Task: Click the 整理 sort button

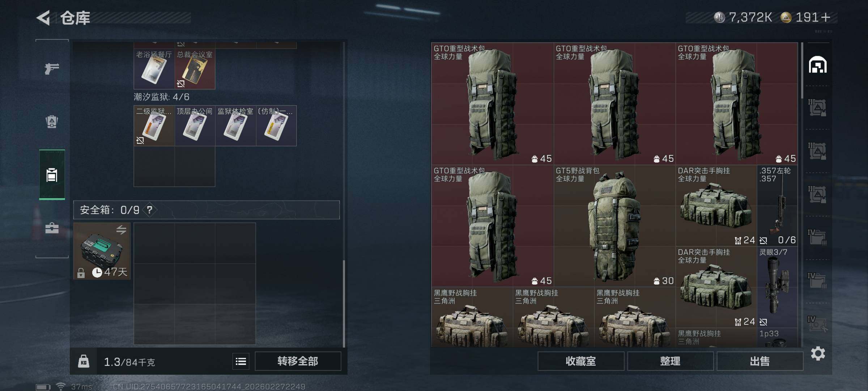Action: [x=670, y=361]
